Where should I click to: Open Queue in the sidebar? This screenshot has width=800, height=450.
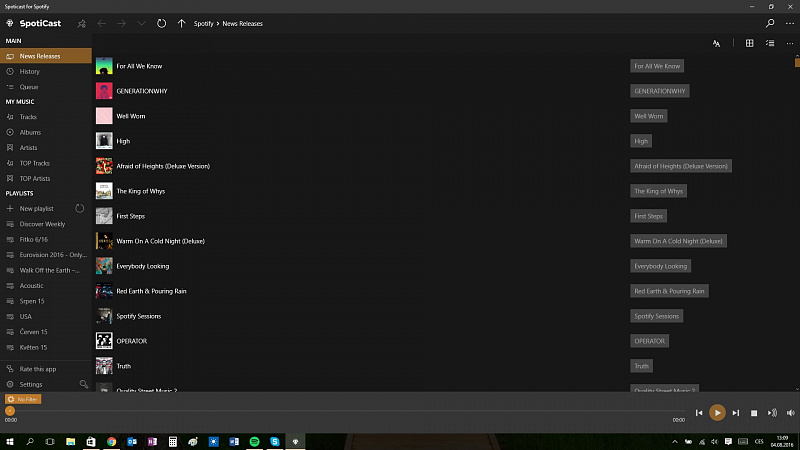[46, 87]
